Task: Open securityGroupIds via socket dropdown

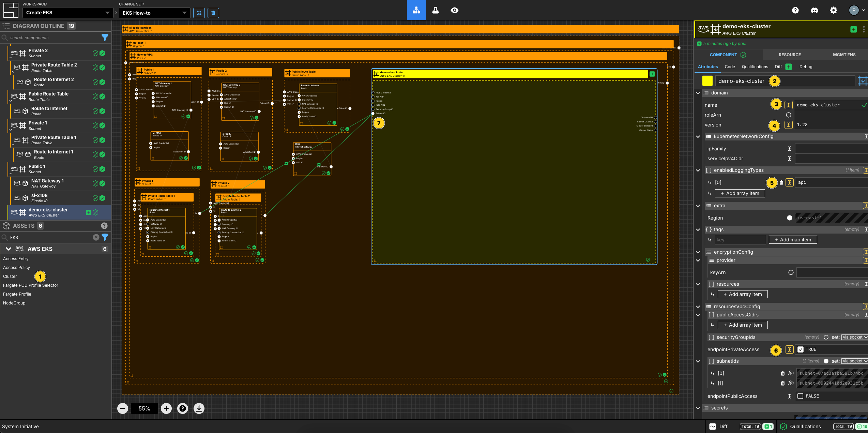Action: [854, 337]
